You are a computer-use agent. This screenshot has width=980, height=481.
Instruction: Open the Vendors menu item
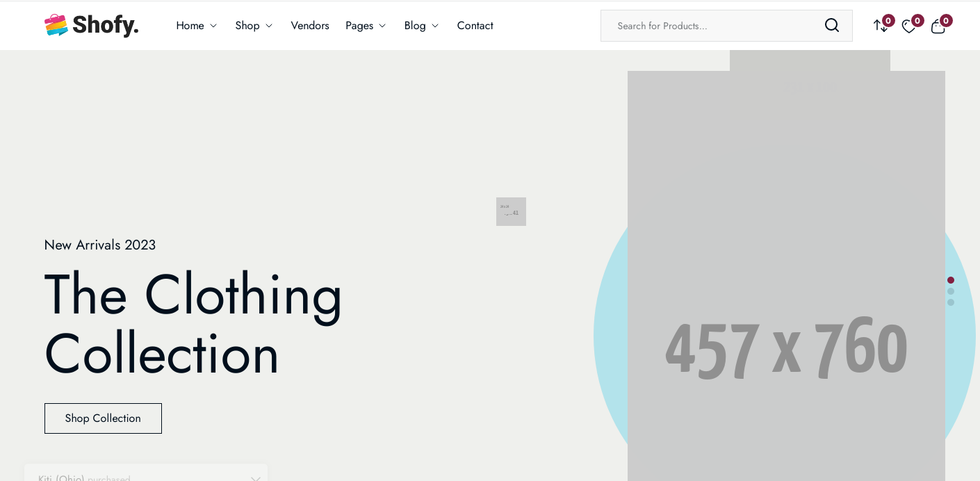pos(310,26)
